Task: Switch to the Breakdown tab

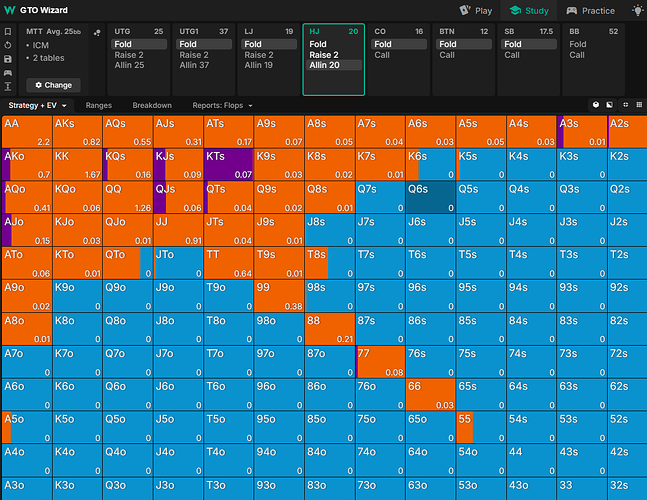Action: (x=152, y=105)
